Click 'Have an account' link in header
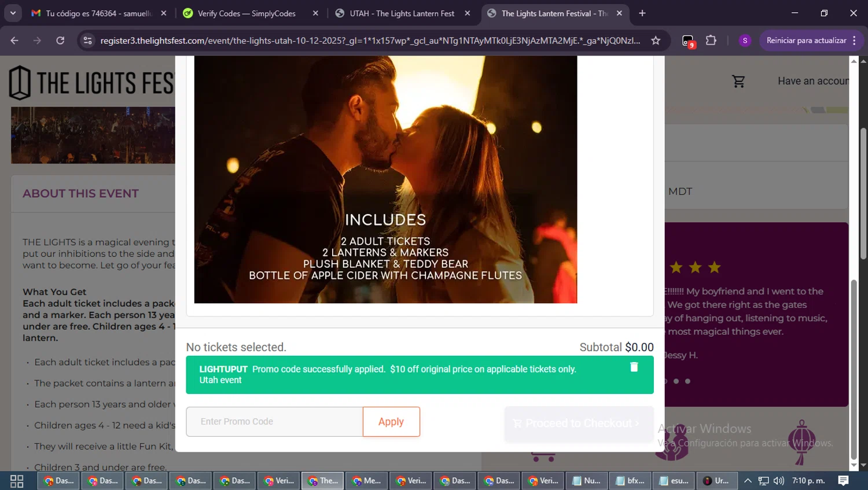868x490 pixels. [813, 81]
